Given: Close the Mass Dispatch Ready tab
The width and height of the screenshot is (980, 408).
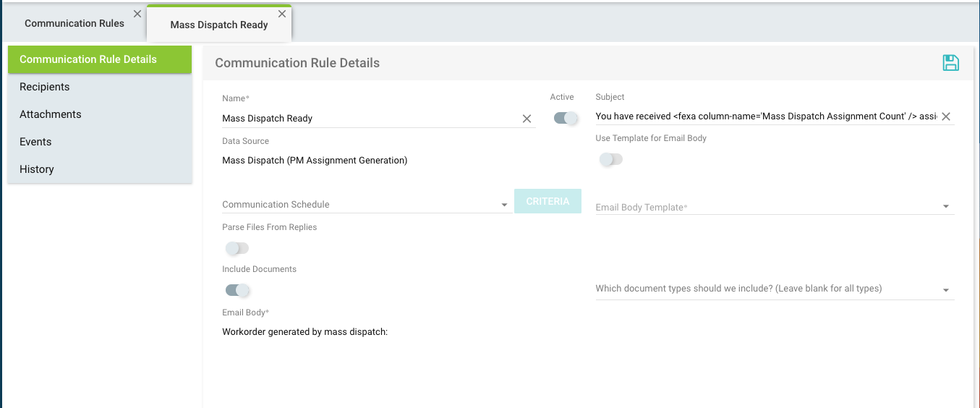Looking at the screenshot, I should tap(282, 14).
